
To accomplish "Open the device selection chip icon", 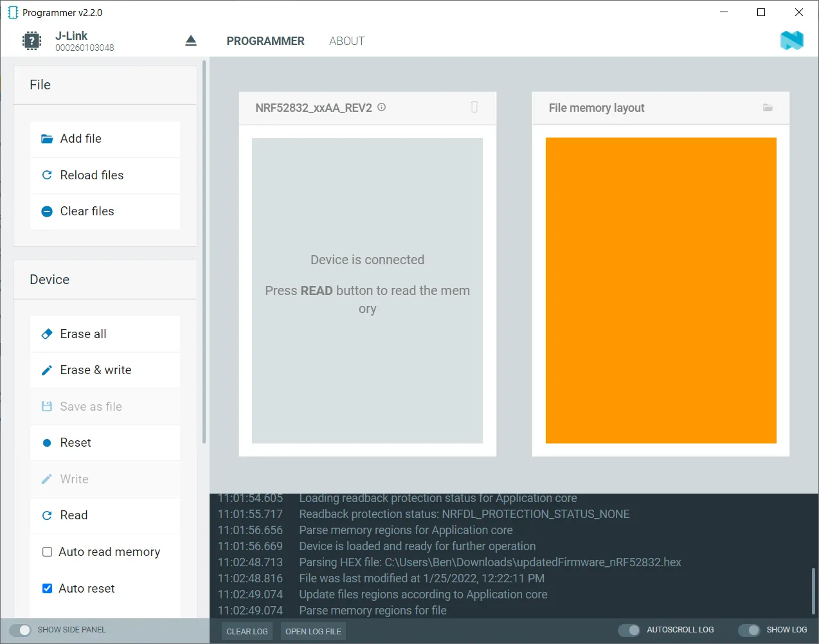I will [32, 40].
